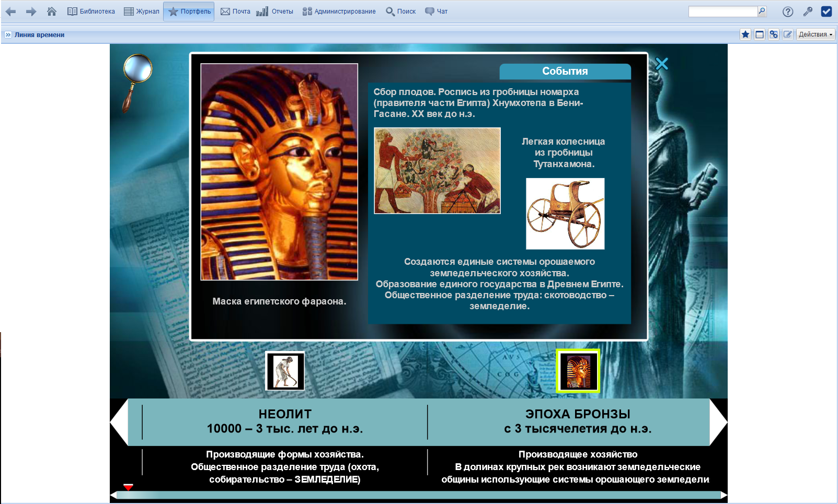Add to favorites with the star icon
Image resolution: width=838 pixels, height=504 pixels.
click(745, 34)
